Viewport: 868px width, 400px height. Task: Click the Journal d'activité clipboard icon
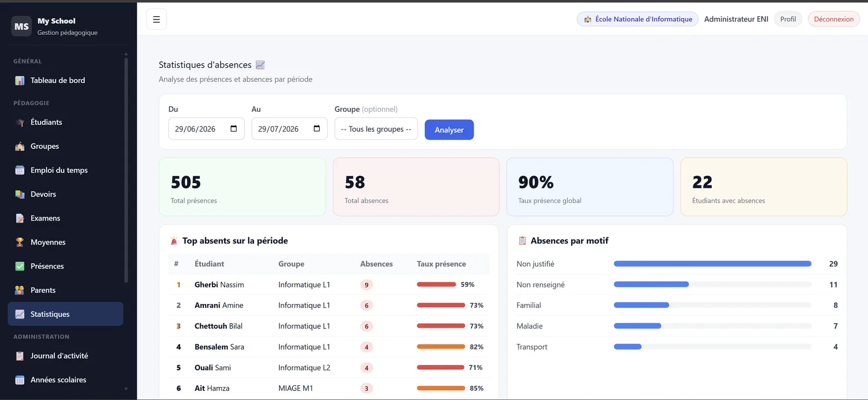(x=20, y=356)
